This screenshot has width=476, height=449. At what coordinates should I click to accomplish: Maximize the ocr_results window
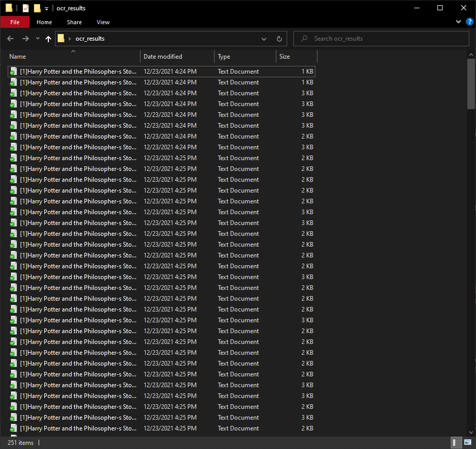tap(440, 8)
